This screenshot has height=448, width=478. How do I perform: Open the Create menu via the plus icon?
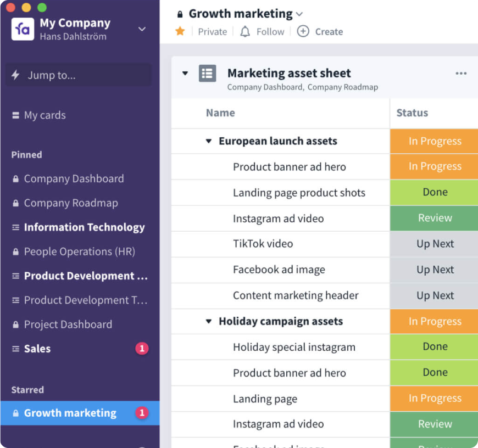[303, 31]
